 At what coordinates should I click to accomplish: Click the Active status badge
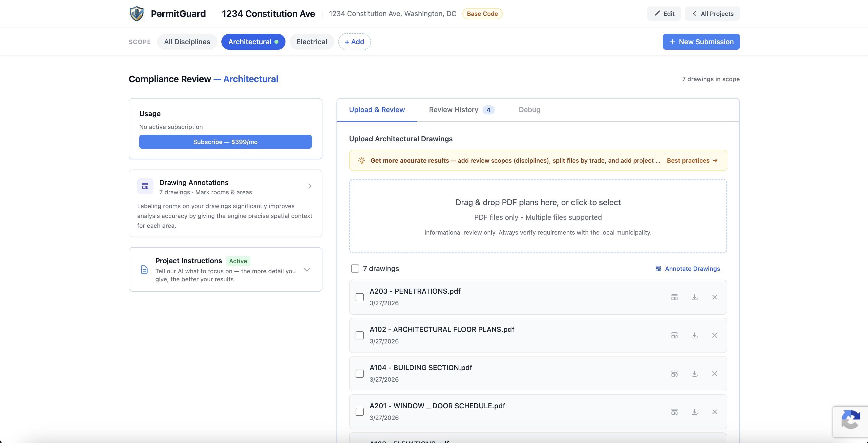click(238, 261)
